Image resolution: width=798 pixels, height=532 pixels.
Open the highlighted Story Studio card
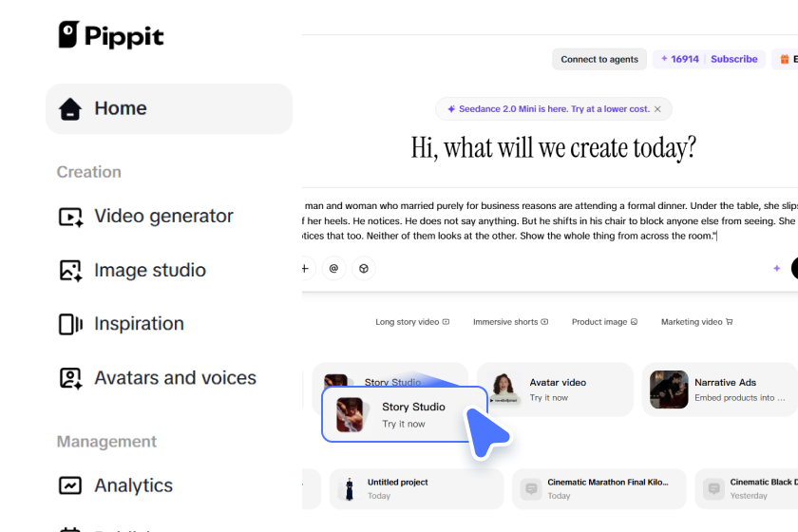tap(404, 414)
